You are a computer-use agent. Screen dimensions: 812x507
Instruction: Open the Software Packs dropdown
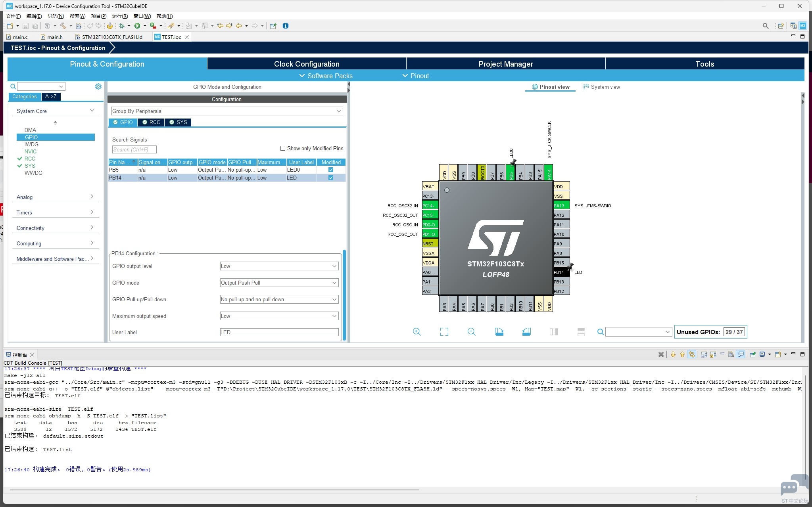pos(326,76)
